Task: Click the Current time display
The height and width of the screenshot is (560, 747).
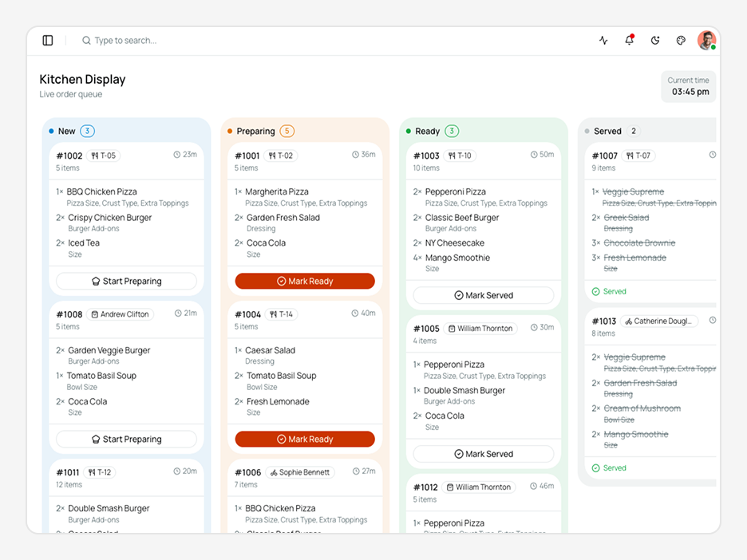Action: coord(689,87)
